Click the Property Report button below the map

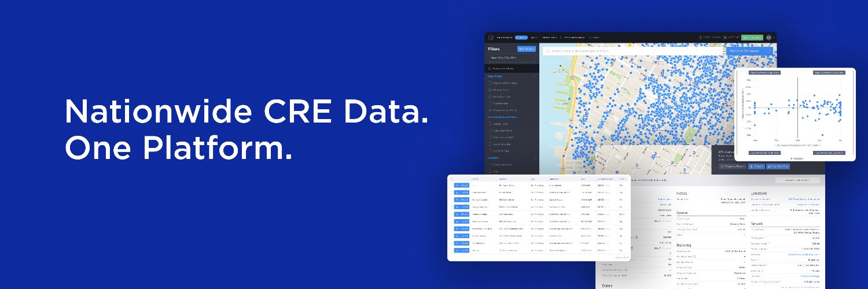coord(733,166)
